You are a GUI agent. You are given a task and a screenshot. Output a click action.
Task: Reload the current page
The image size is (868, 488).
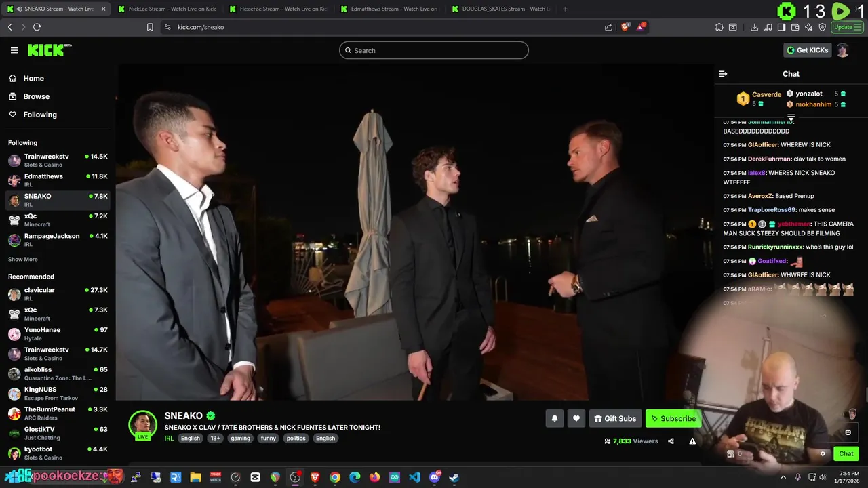(37, 27)
